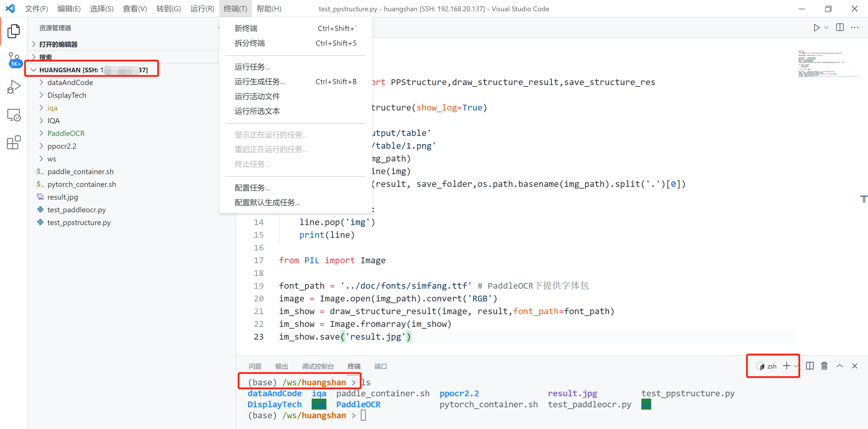This screenshot has width=868, height=429.
Task: Restore down the VS Code window
Action: coord(828,9)
